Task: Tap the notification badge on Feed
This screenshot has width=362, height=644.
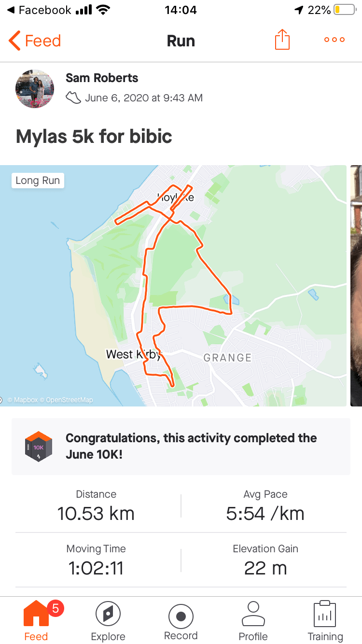Action: (55, 609)
